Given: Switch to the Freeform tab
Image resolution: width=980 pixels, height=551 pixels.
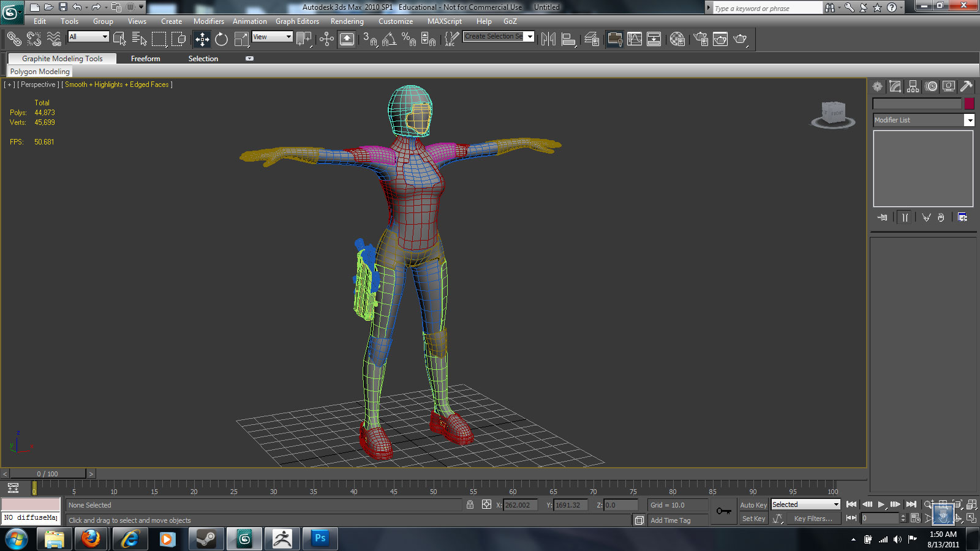Looking at the screenshot, I should coord(145,59).
